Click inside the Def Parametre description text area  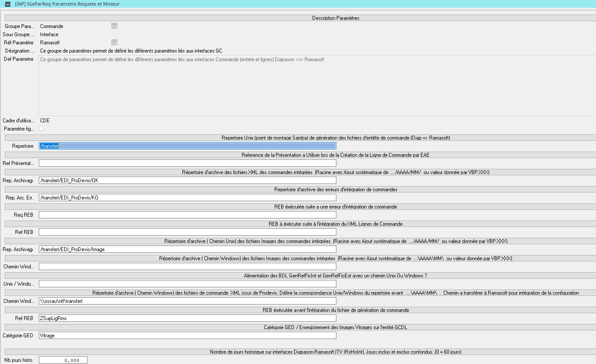(x=317, y=86)
